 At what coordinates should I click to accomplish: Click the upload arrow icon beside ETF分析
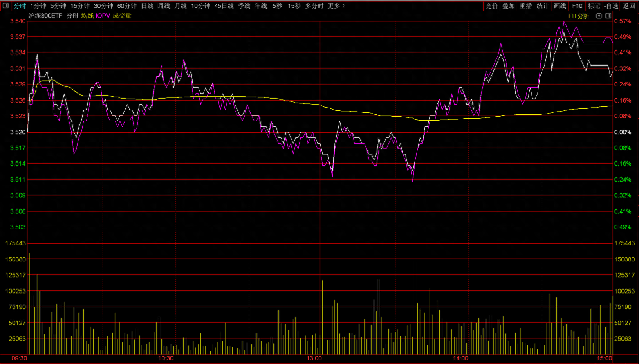(x=599, y=16)
